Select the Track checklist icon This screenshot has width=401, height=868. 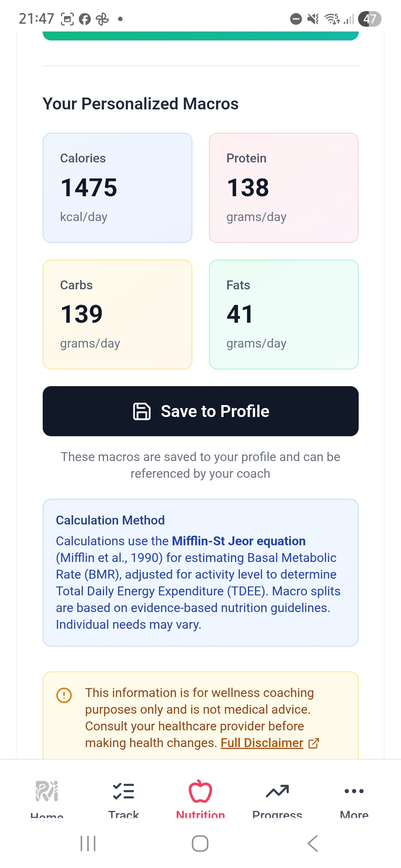pos(124,790)
